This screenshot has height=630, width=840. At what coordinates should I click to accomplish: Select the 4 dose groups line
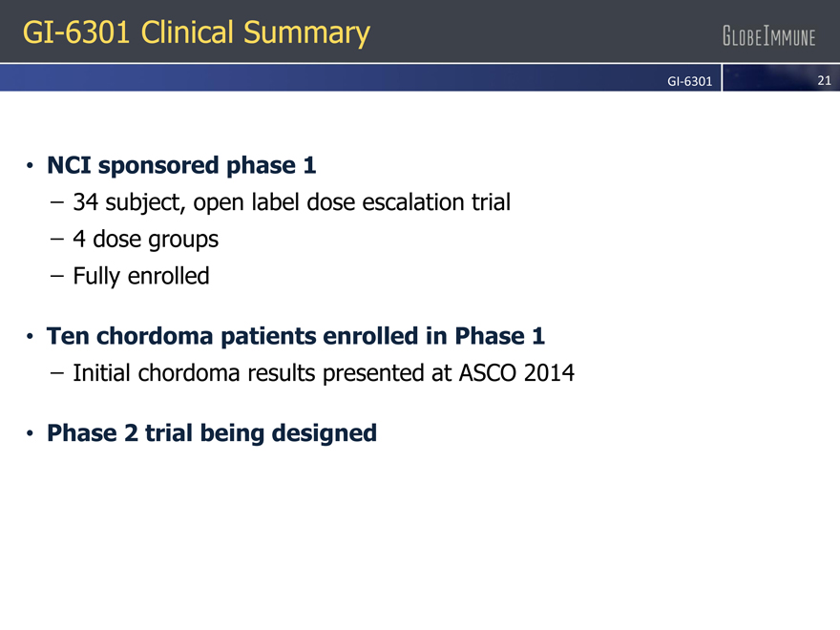pos(145,240)
